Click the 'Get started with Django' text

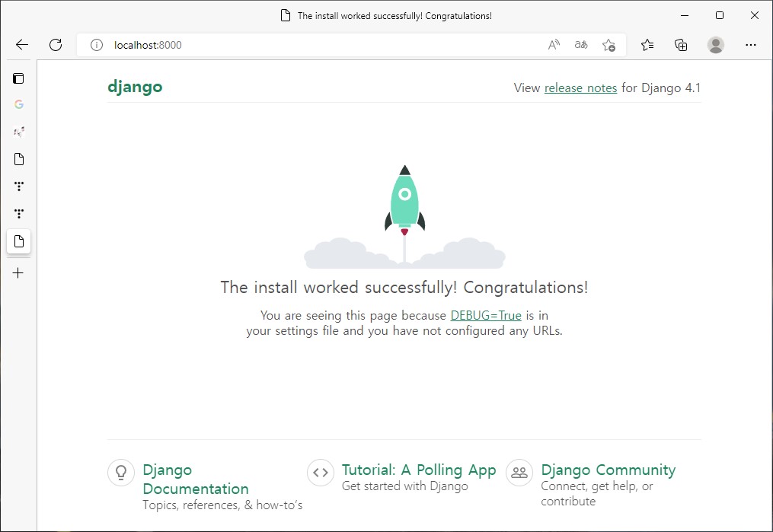click(x=404, y=486)
